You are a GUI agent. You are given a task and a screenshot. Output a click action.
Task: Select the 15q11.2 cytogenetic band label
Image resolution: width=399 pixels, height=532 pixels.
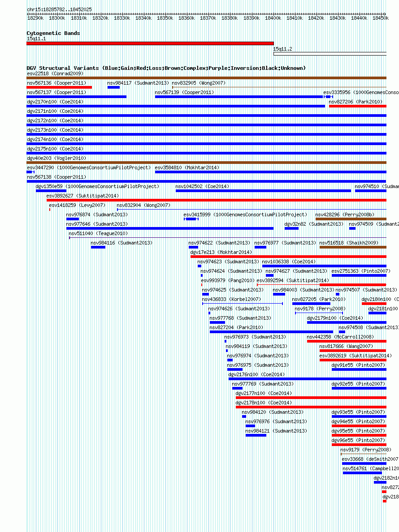click(x=283, y=49)
